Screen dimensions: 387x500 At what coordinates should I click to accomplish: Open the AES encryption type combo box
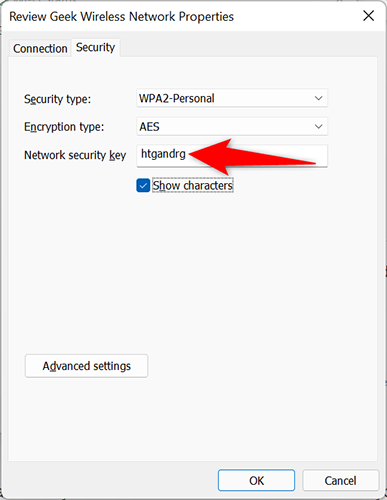[x=232, y=126]
